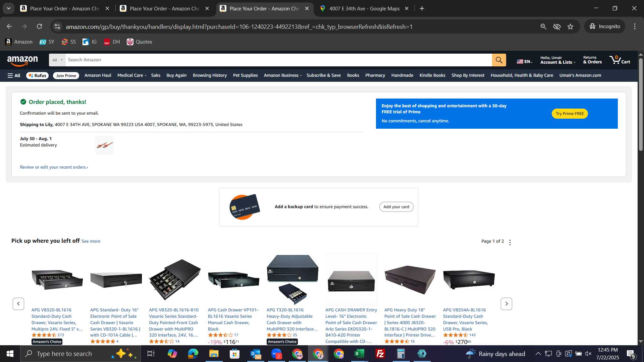
Task: Open Returns & Orders
Action: click(592, 60)
